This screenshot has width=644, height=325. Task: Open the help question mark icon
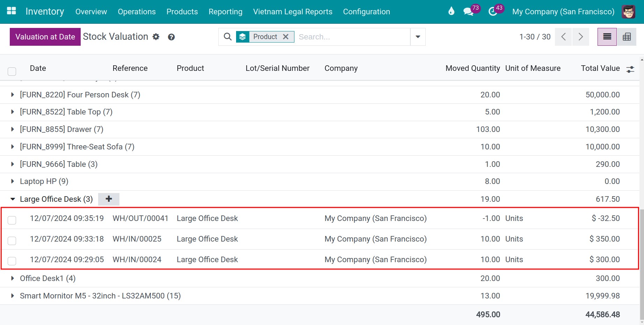coord(171,37)
